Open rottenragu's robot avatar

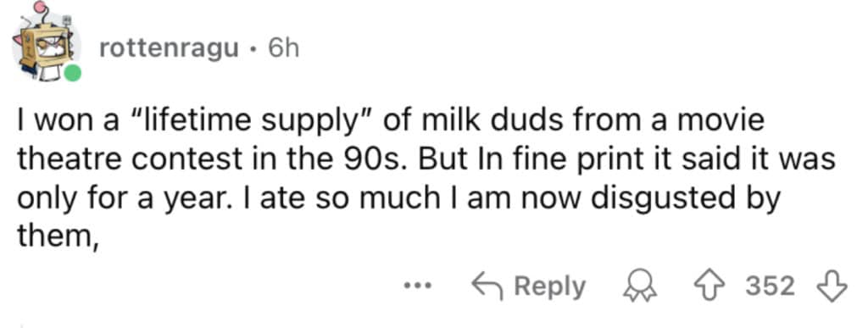coord(47,46)
